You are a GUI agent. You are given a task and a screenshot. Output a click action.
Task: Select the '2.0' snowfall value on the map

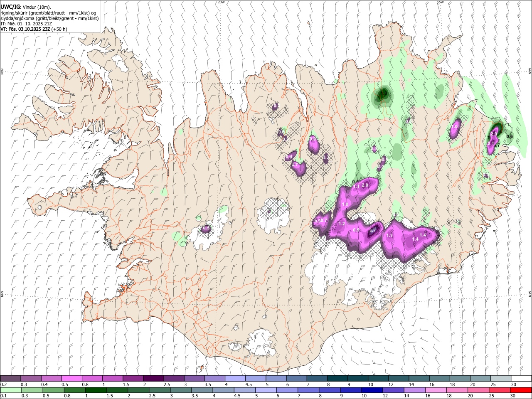click(x=366, y=185)
